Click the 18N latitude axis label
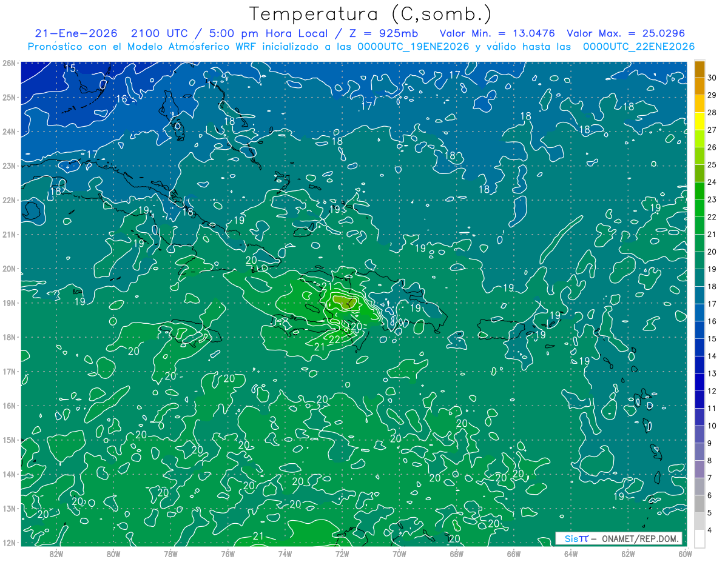Viewport: 728px width, 562px height. 9,337
